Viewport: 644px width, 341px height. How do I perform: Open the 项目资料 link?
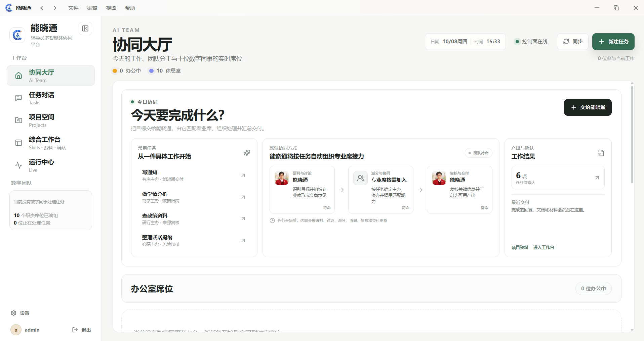point(520,247)
